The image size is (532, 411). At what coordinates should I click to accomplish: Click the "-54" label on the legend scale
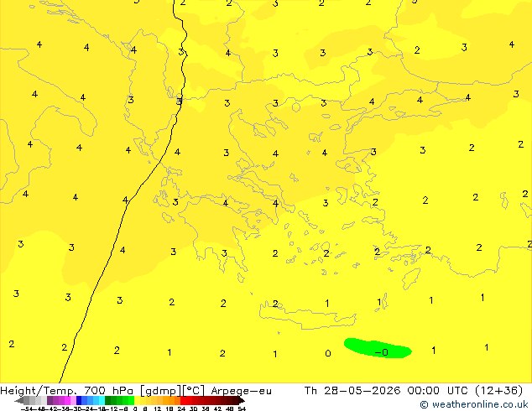[27, 409]
